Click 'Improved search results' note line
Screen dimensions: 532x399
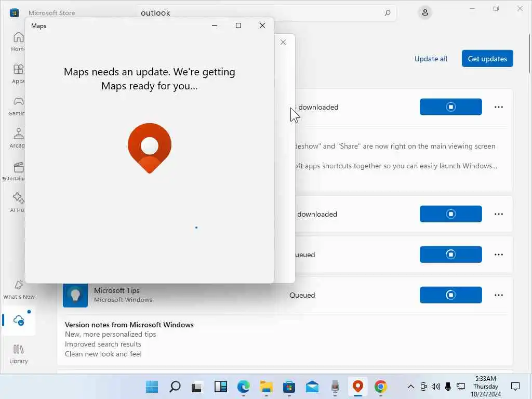click(103, 344)
